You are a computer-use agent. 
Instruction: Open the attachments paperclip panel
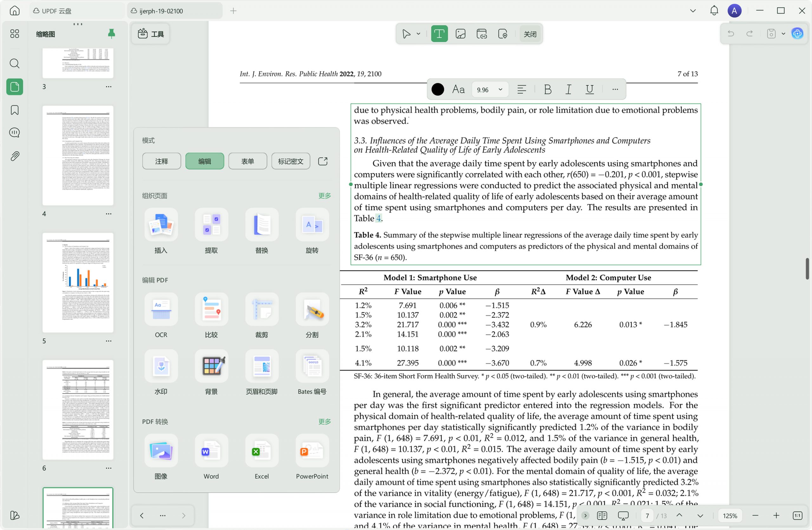point(14,156)
